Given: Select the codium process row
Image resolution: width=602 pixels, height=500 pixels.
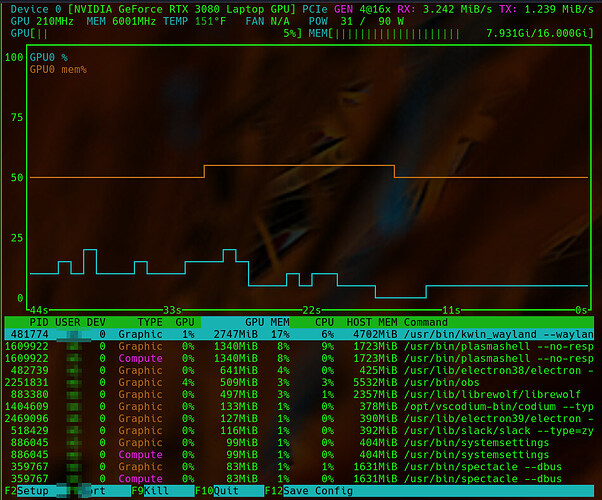Looking at the screenshot, I should [300, 406].
